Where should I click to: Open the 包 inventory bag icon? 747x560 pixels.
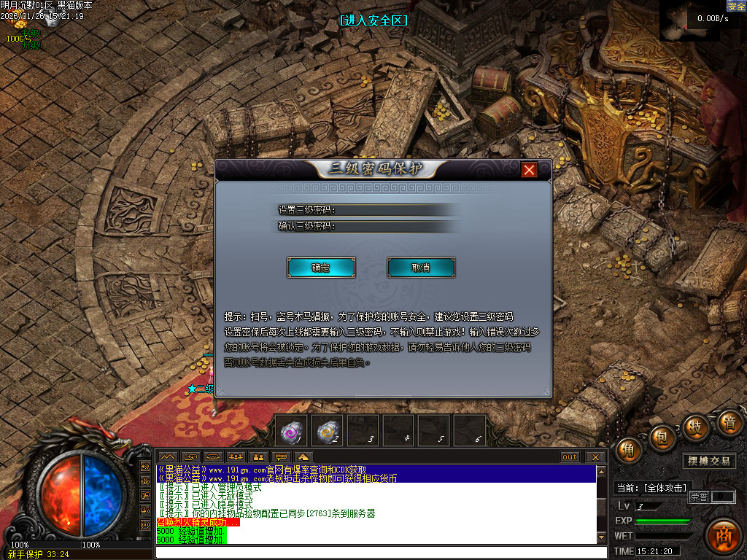(662, 439)
